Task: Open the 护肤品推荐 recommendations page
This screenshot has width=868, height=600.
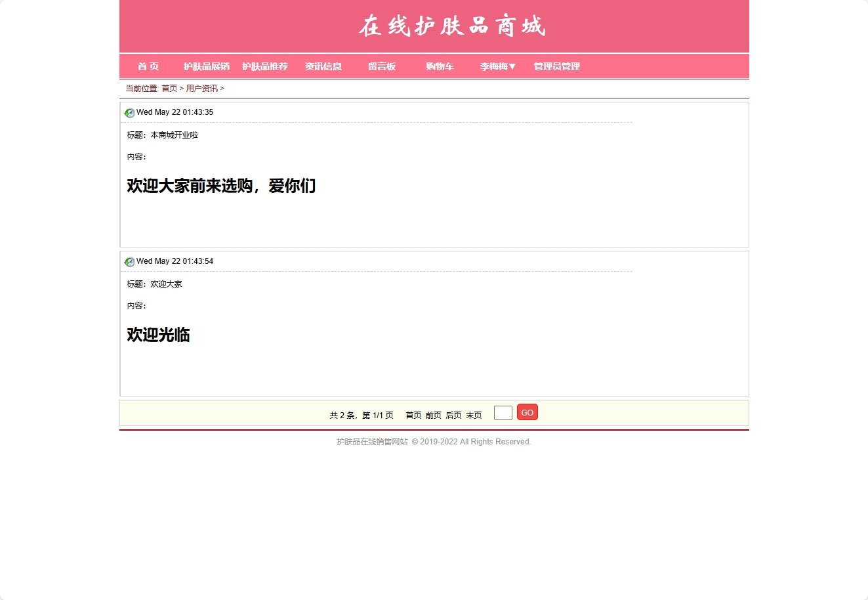Action: coord(265,66)
